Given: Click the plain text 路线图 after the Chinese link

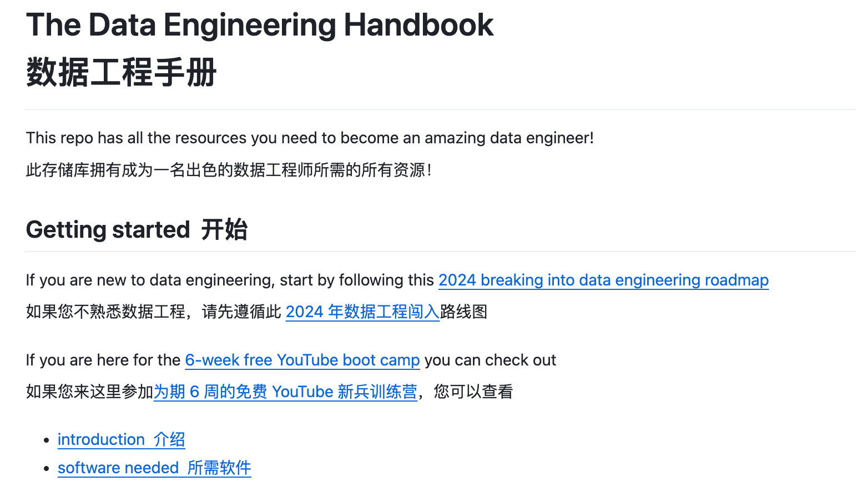Looking at the screenshot, I should tap(463, 312).
